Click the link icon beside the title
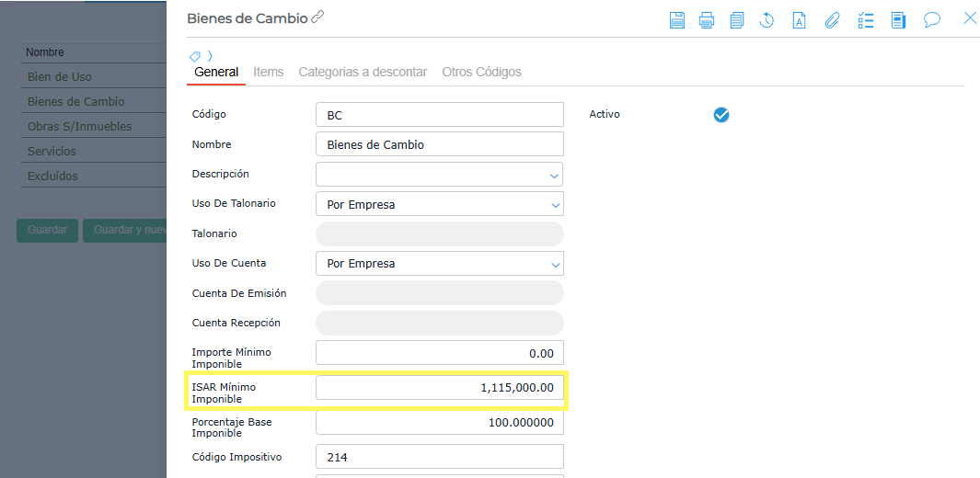This screenshot has width=980, height=478. pyautogui.click(x=318, y=17)
